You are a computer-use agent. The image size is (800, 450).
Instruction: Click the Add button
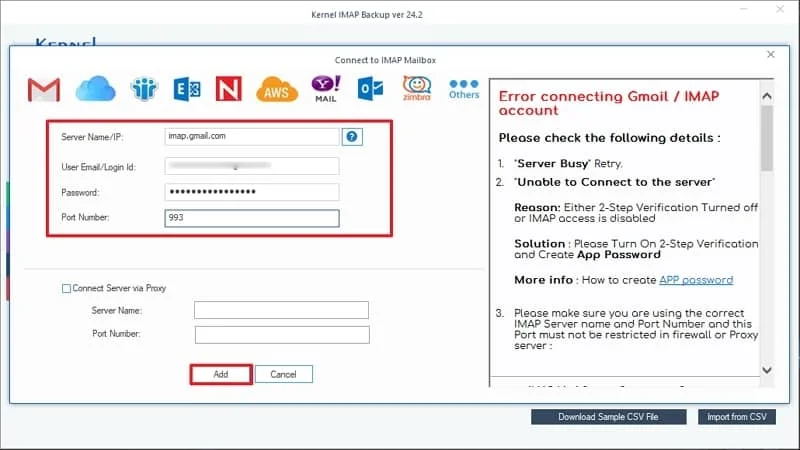(x=221, y=374)
